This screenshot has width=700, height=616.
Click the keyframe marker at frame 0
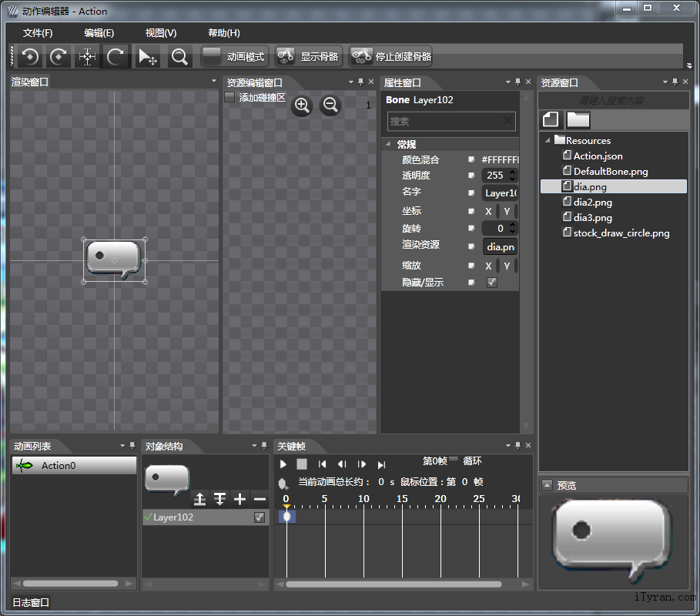(286, 517)
